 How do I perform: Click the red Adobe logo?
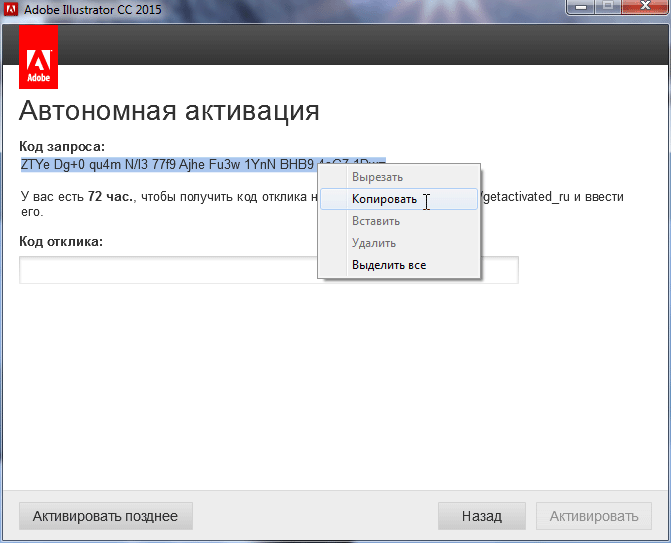[x=39, y=57]
